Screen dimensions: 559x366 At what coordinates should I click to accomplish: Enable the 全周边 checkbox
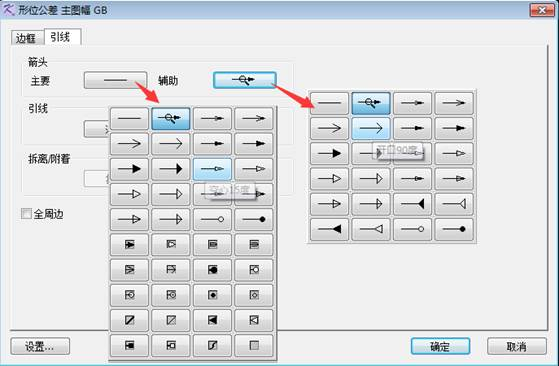[x=26, y=214]
